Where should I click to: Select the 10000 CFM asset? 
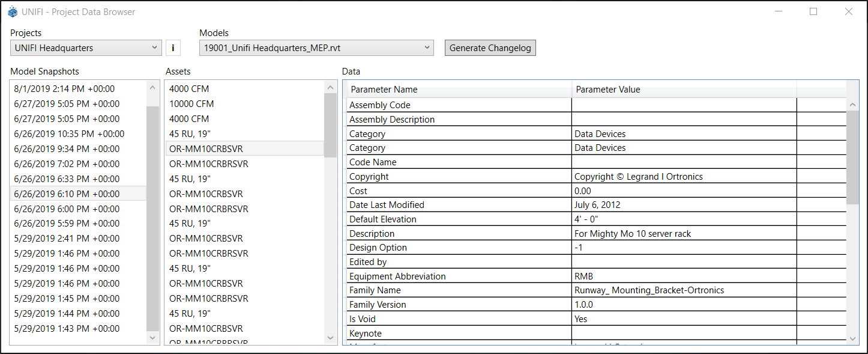pos(191,104)
